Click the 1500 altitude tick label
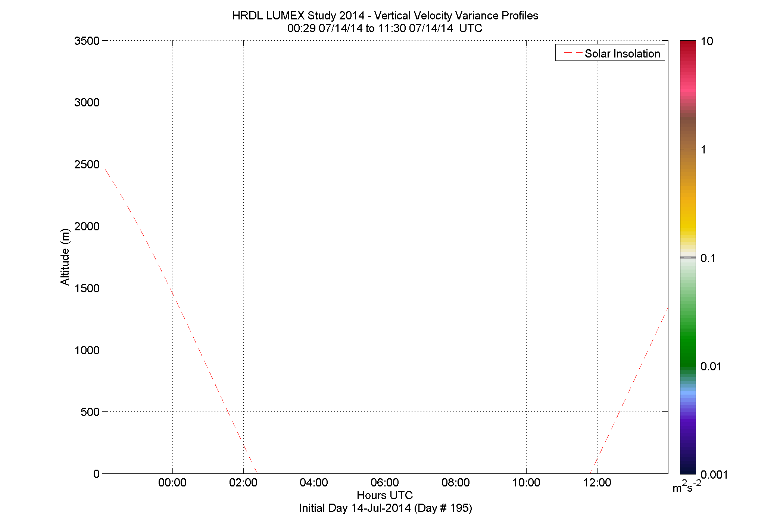Image resolution: width=783 pixels, height=532 pixels. click(x=87, y=288)
